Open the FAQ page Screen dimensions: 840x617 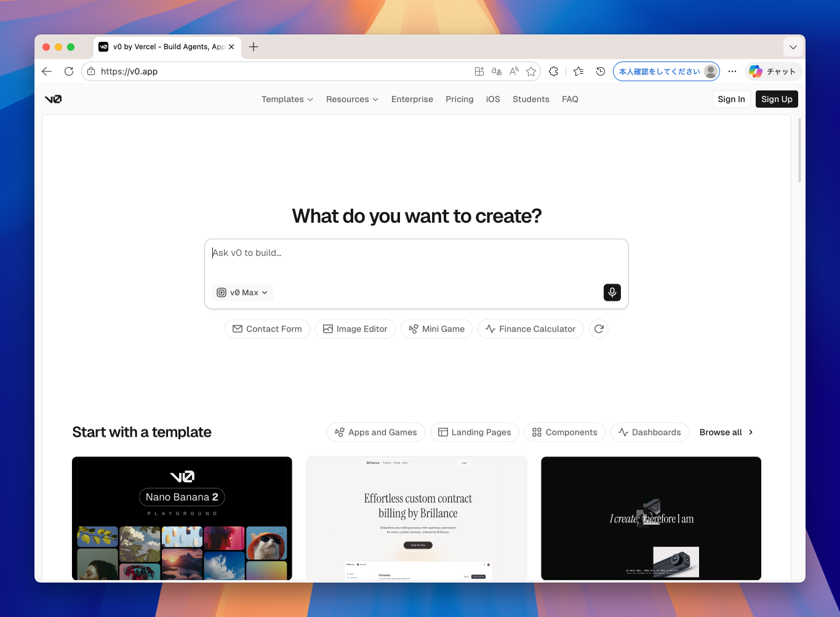[570, 99]
